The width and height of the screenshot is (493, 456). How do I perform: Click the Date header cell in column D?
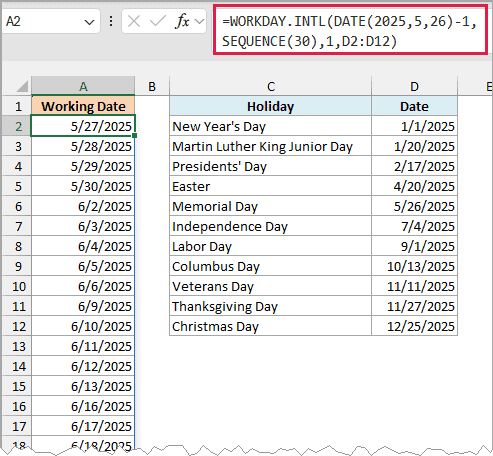tap(414, 106)
